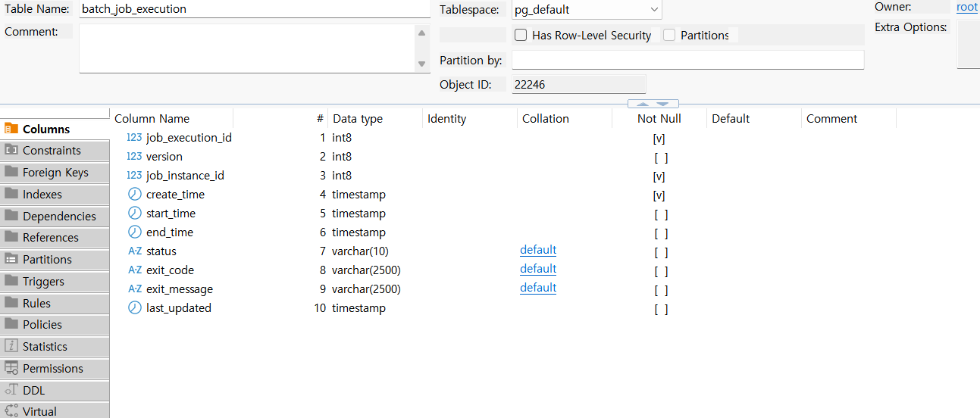
Task: Click default collation link for status
Action: (538, 250)
